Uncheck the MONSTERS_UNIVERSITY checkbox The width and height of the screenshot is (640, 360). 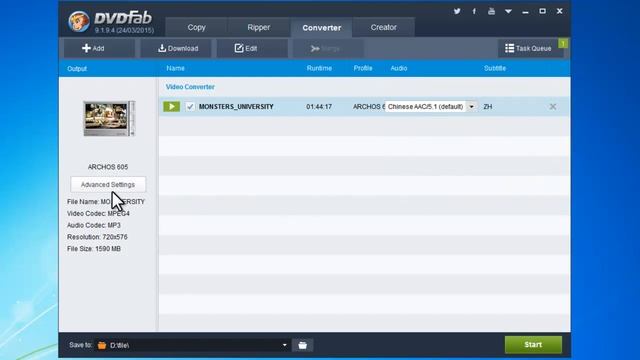pos(190,107)
